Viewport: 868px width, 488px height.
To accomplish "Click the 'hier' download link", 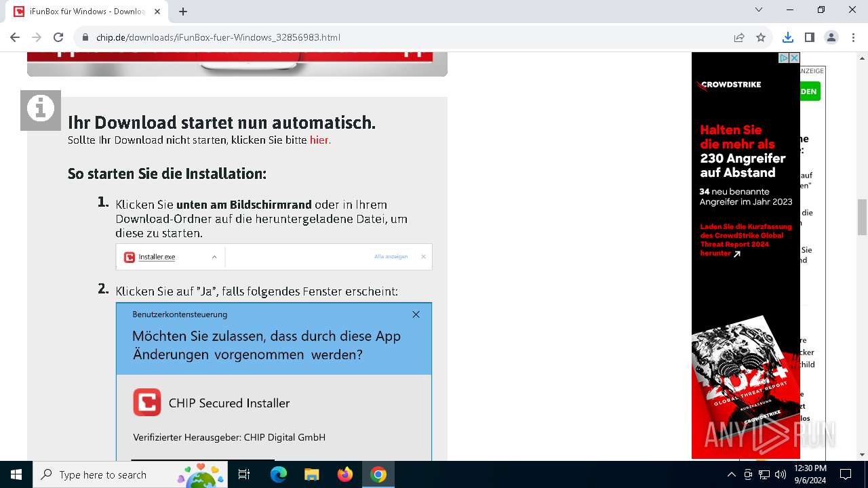I will click(x=319, y=140).
